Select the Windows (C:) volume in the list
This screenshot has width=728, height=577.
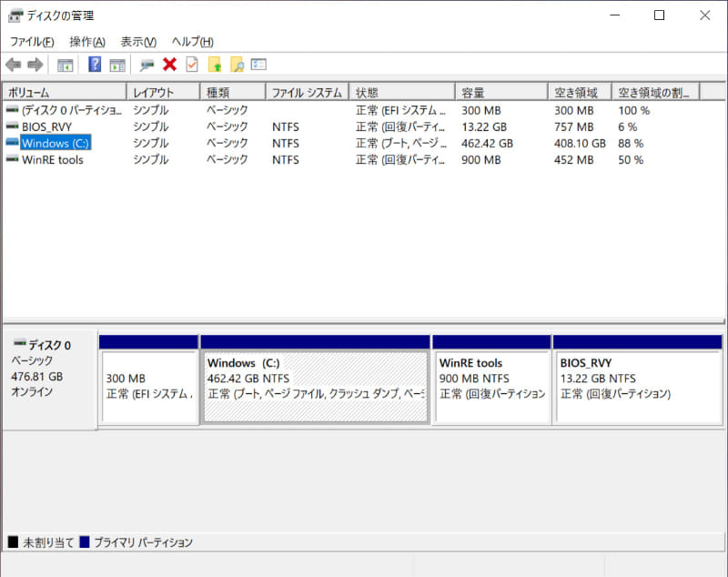pyautogui.click(x=56, y=143)
